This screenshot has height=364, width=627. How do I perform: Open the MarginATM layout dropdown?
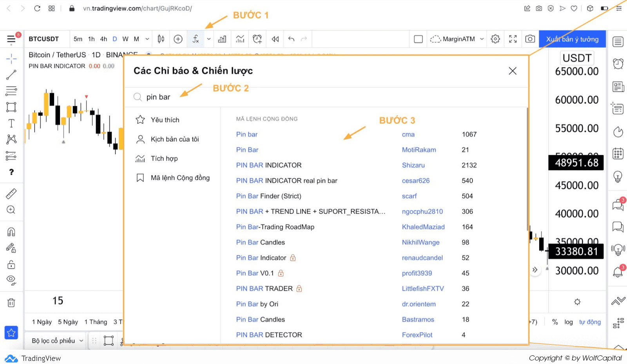coord(457,39)
